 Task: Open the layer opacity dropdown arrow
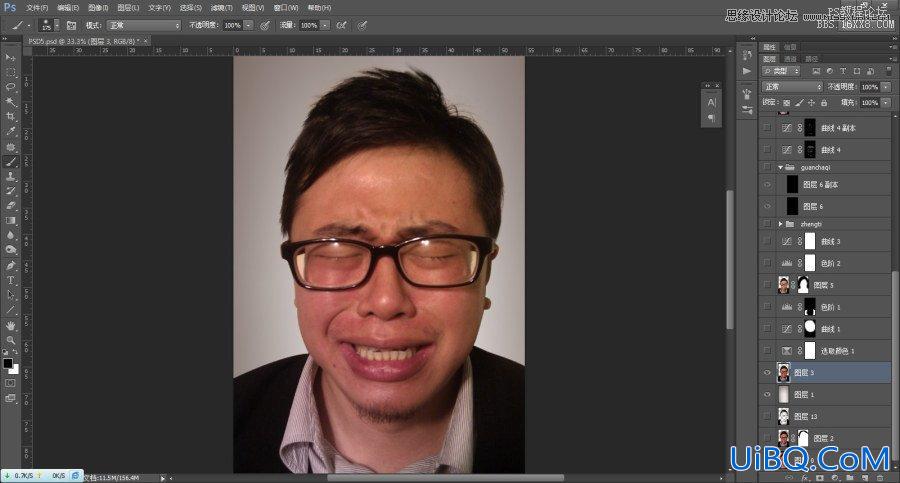pos(886,87)
